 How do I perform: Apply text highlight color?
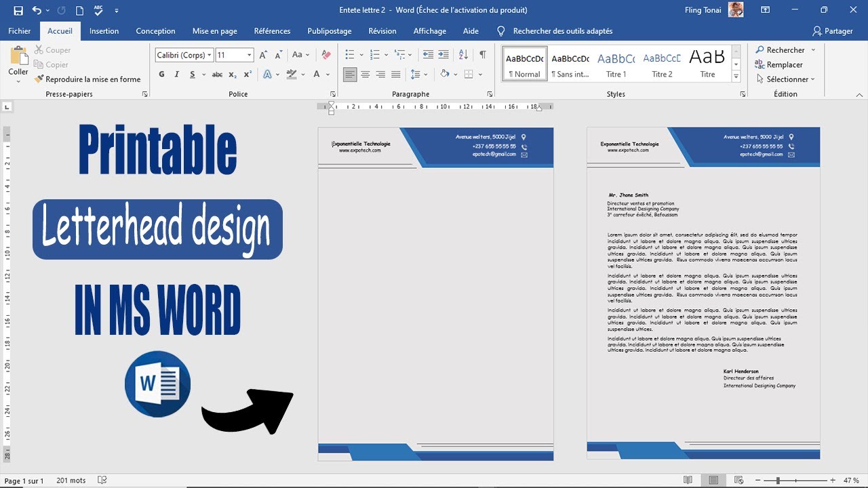[x=290, y=75]
